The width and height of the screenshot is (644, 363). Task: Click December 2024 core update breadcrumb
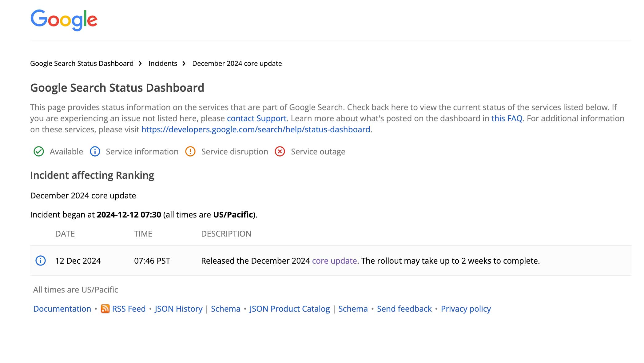click(237, 63)
